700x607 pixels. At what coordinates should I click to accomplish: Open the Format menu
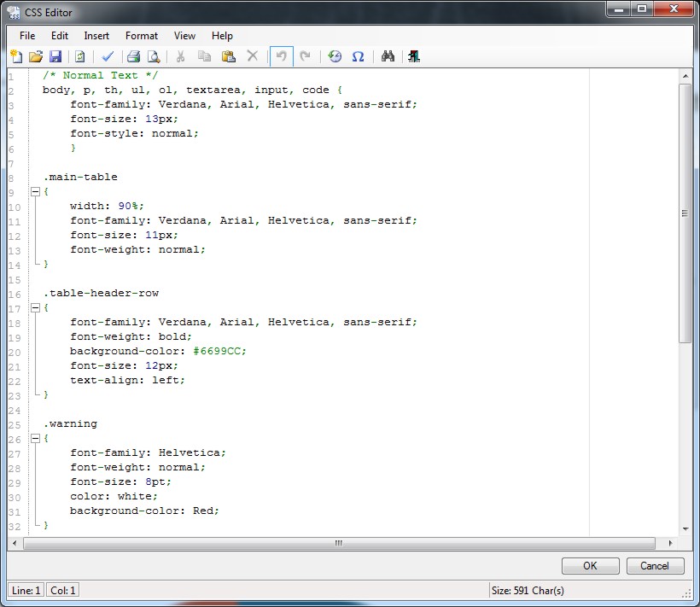coord(141,36)
